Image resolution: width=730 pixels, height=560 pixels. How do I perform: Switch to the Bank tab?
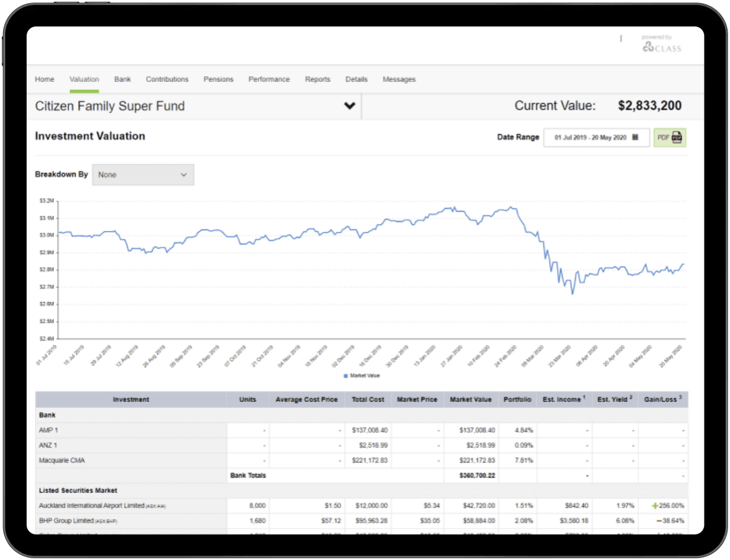122,79
